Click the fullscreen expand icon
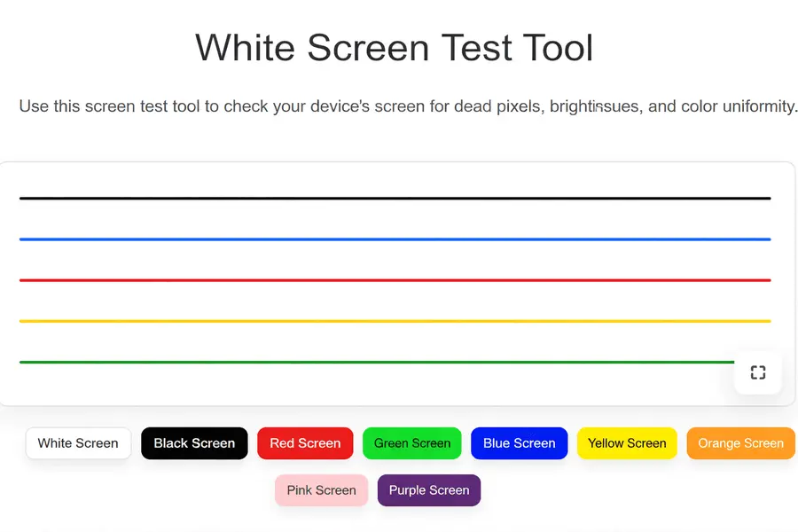 click(758, 372)
